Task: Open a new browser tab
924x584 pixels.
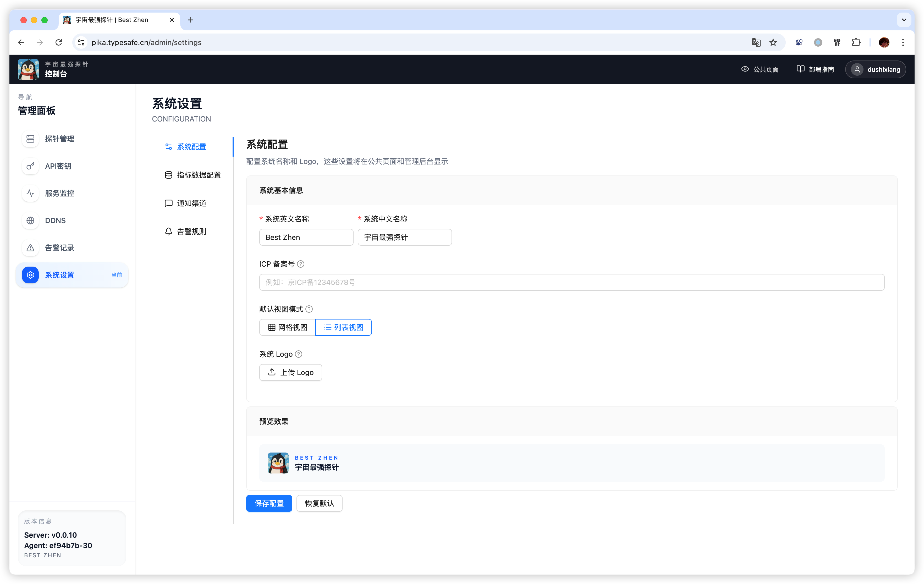Action: tap(191, 20)
